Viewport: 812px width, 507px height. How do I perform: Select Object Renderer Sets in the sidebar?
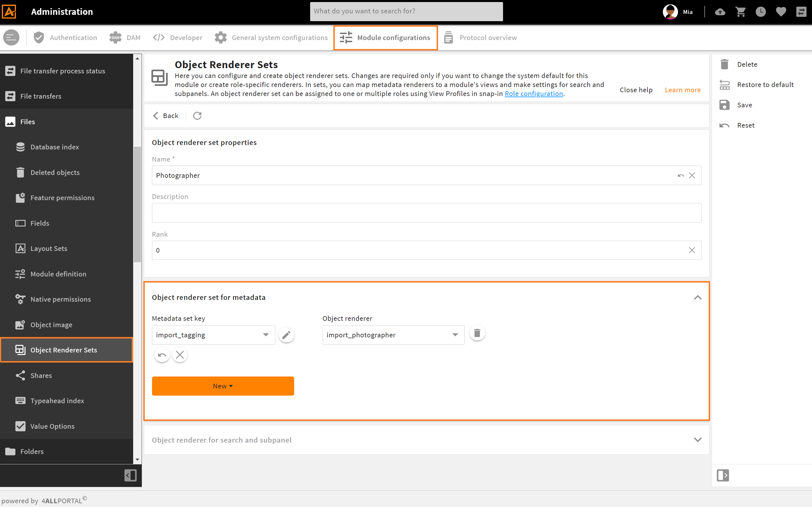click(x=66, y=350)
